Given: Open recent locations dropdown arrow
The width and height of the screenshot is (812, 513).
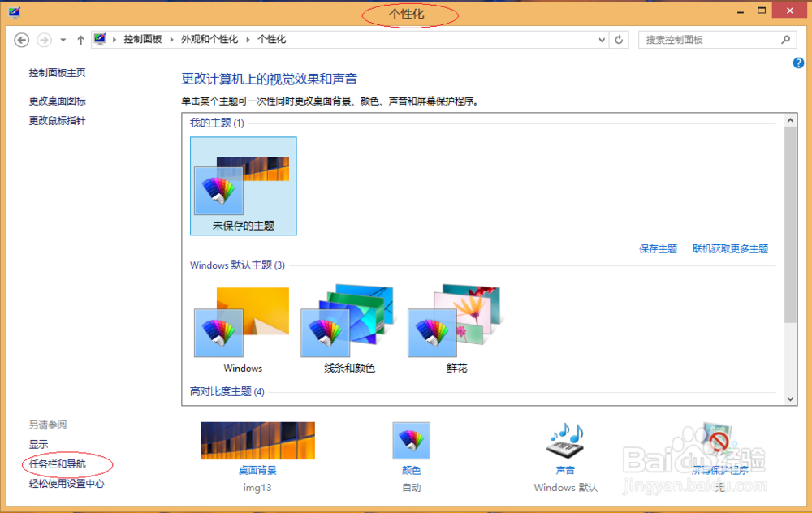Looking at the screenshot, I should click(63, 40).
